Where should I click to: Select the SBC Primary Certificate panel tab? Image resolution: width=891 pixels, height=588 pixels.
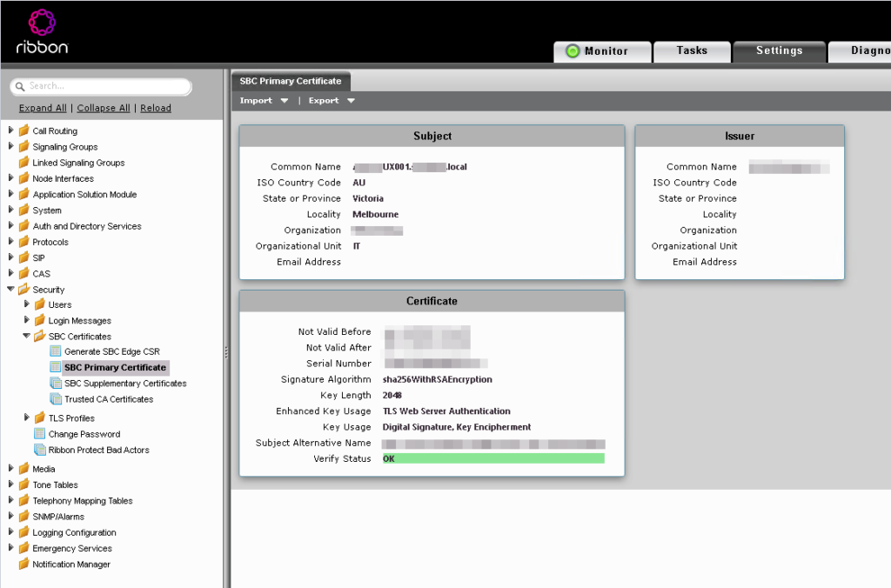291,81
